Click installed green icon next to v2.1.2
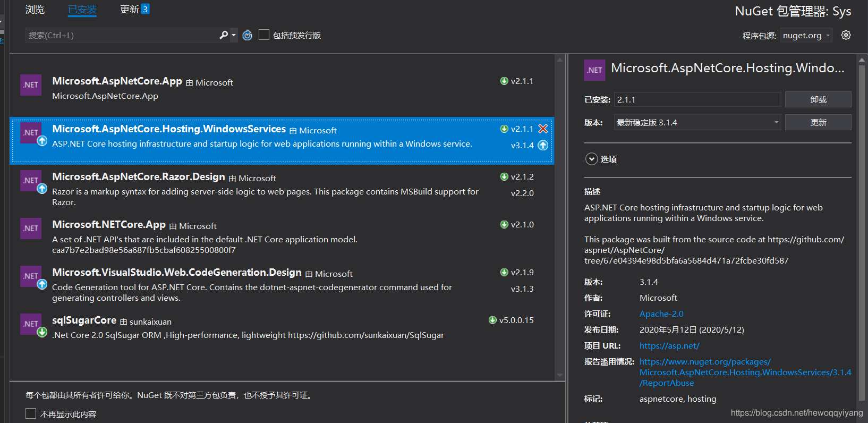The height and width of the screenshot is (423, 868). click(504, 176)
